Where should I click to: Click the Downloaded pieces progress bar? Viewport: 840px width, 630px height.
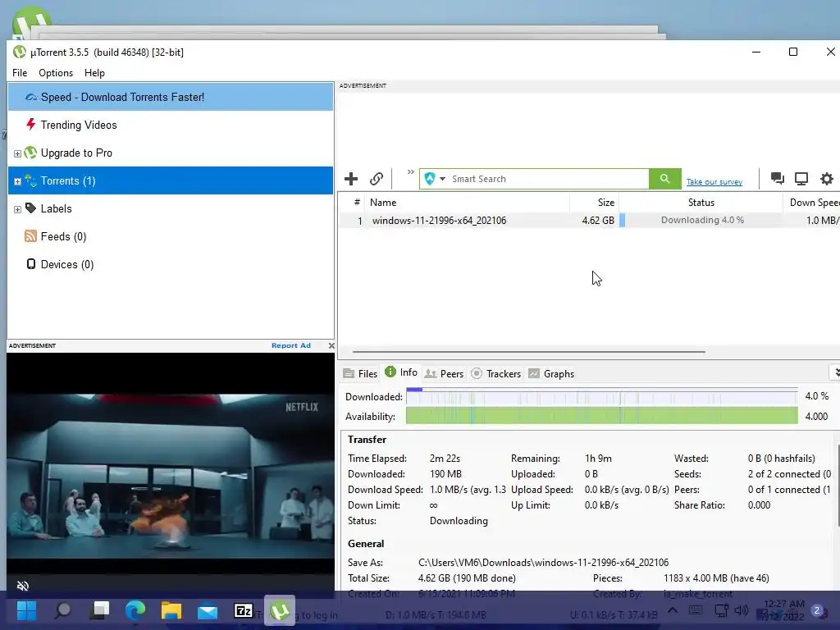click(x=601, y=397)
